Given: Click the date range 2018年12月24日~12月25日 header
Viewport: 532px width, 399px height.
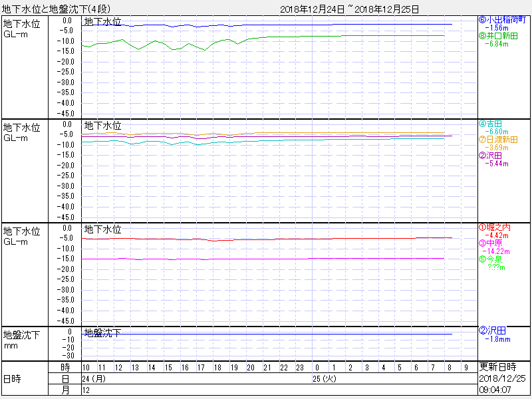Looking at the screenshot, I should (349, 9).
